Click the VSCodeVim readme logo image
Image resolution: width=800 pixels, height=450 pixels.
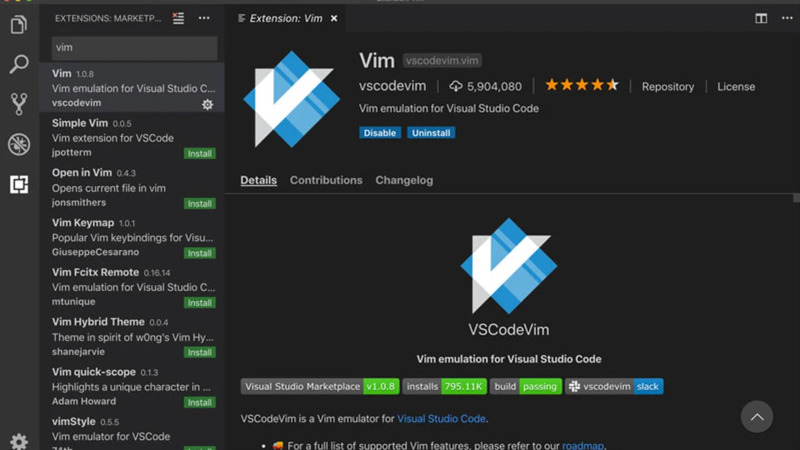point(509,266)
